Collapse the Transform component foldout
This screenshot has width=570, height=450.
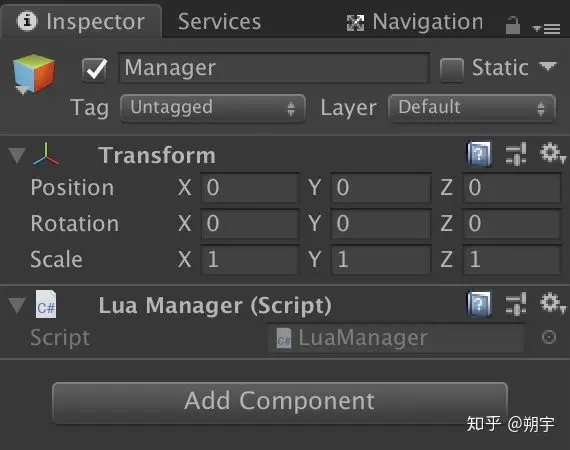point(17,155)
